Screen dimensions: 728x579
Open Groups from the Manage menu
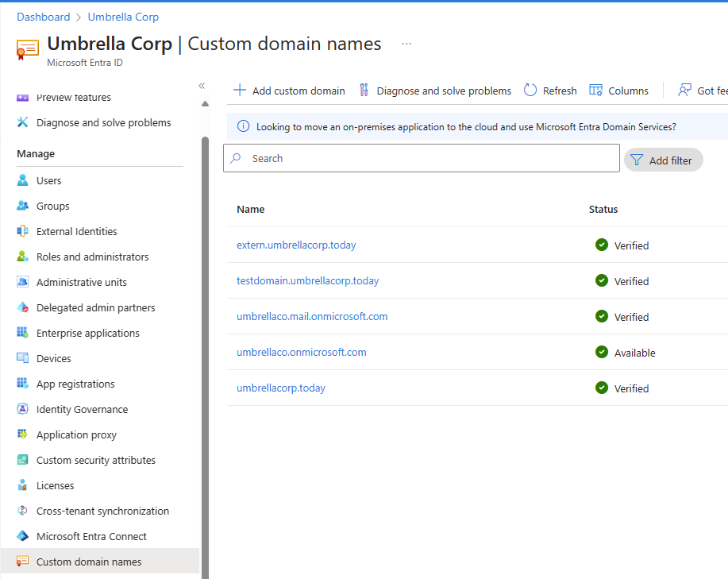[x=53, y=206]
